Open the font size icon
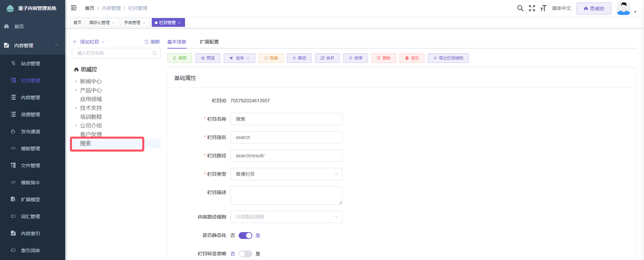 pos(543,8)
